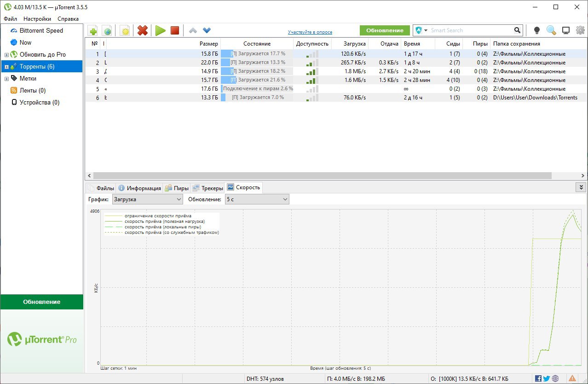Open the График dropdown showing Загрузка
The image size is (588, 384).
coord(148,199)
